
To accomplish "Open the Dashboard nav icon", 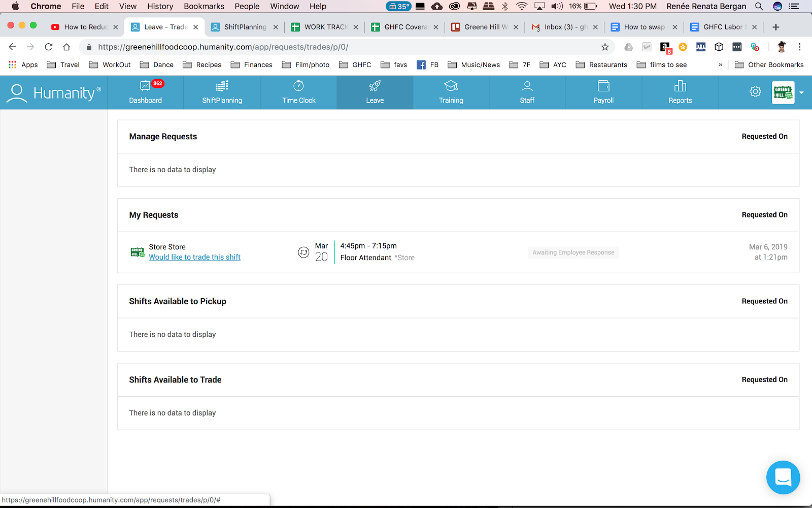I will (x=145, y=86).
